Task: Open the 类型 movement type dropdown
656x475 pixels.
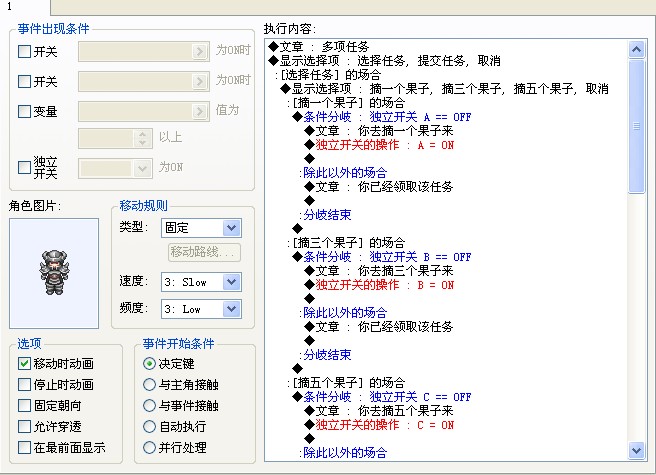Action: (x=231, y=228)
